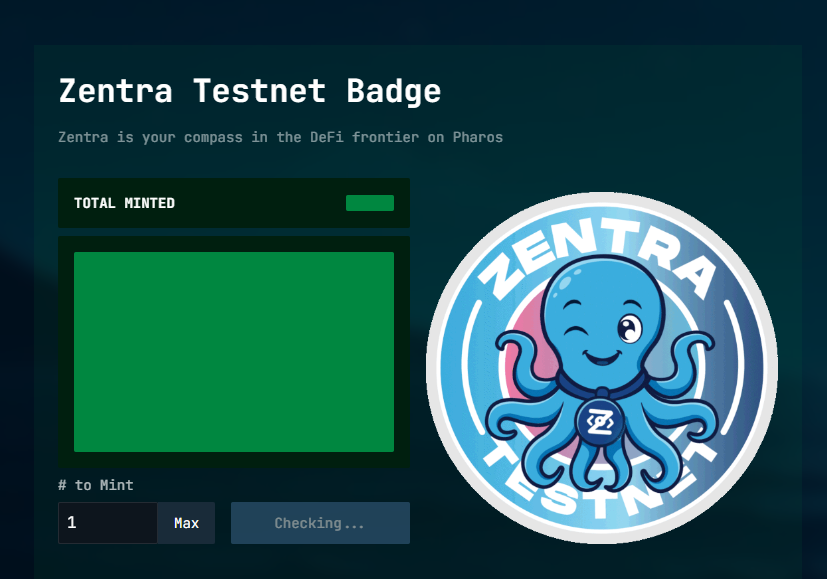Click the small green total minted placeholder
The width and height of the screenshot is (827, 579).
pyautogui.click(x=370, y=203)
